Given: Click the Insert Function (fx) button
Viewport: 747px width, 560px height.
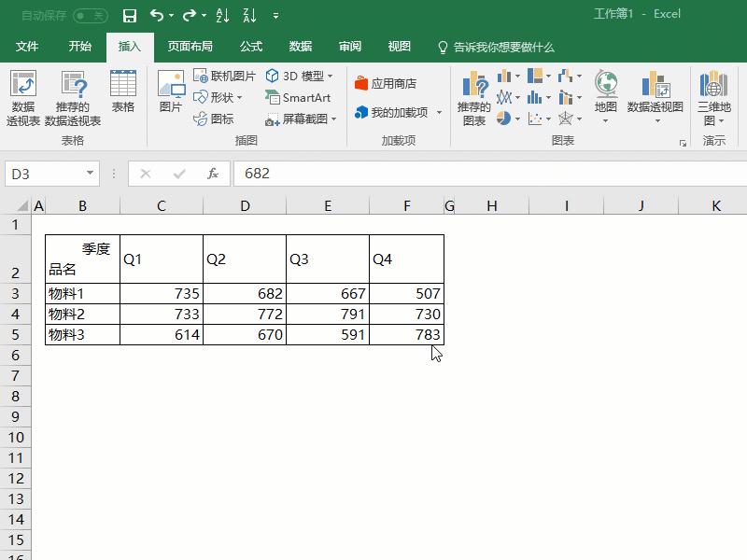Looking at the screenshot, I should coord(212,173).
